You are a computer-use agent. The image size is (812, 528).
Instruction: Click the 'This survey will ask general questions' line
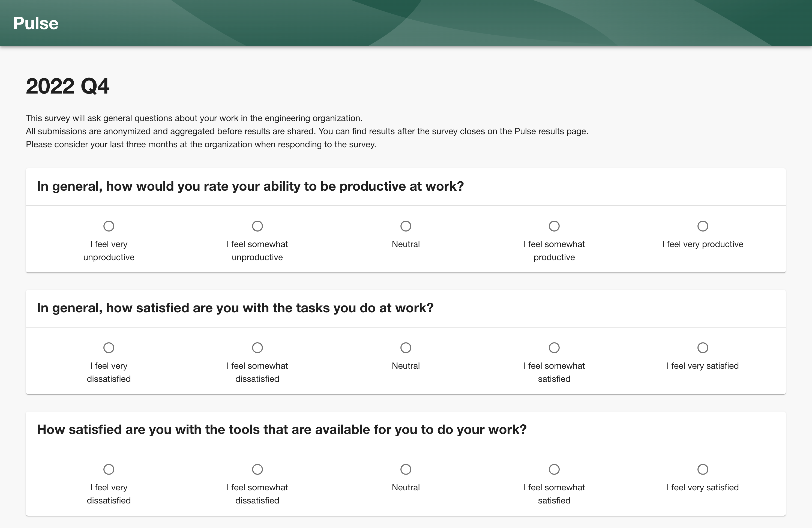click(194, 118)
